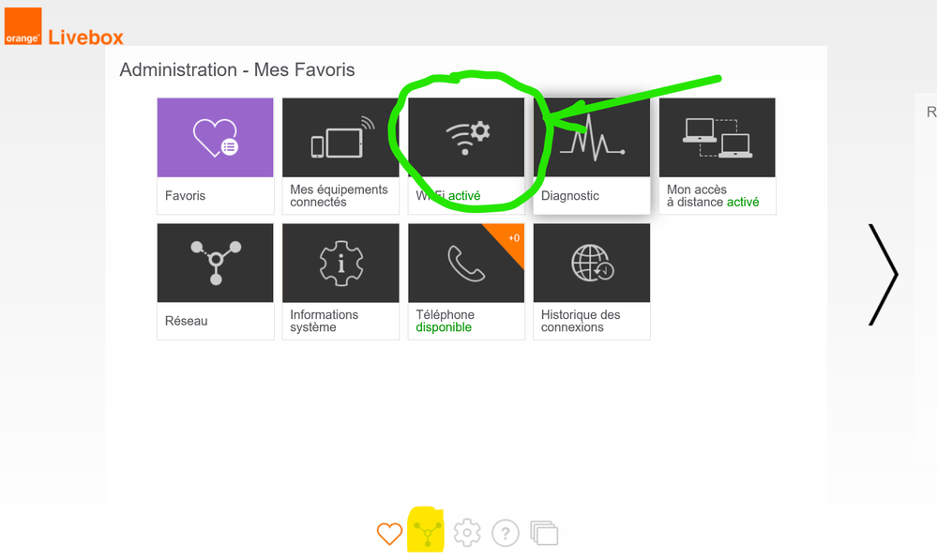Click the right arrow to next page
This screenshot has height=560, width=937.
tap(883, 275)
